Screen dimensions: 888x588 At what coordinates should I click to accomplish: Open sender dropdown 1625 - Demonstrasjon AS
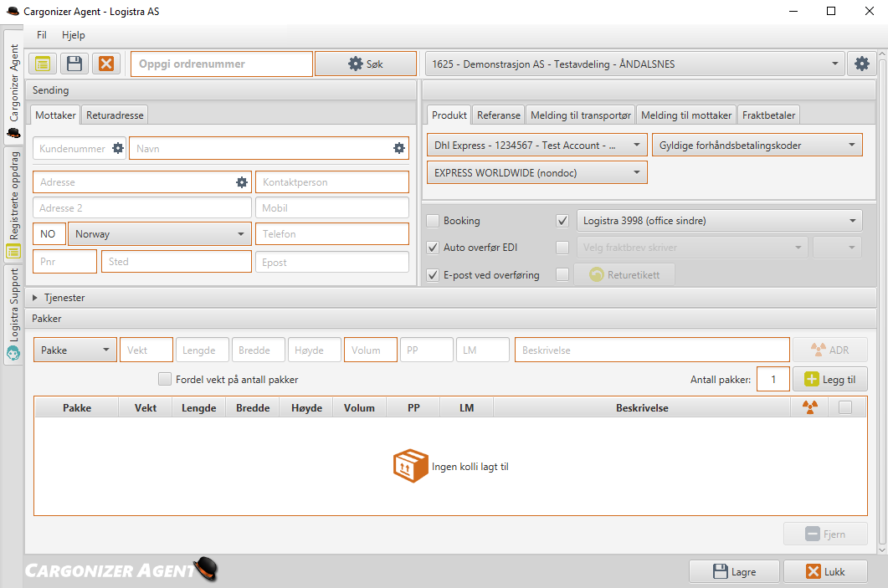[x=635, y=64]
